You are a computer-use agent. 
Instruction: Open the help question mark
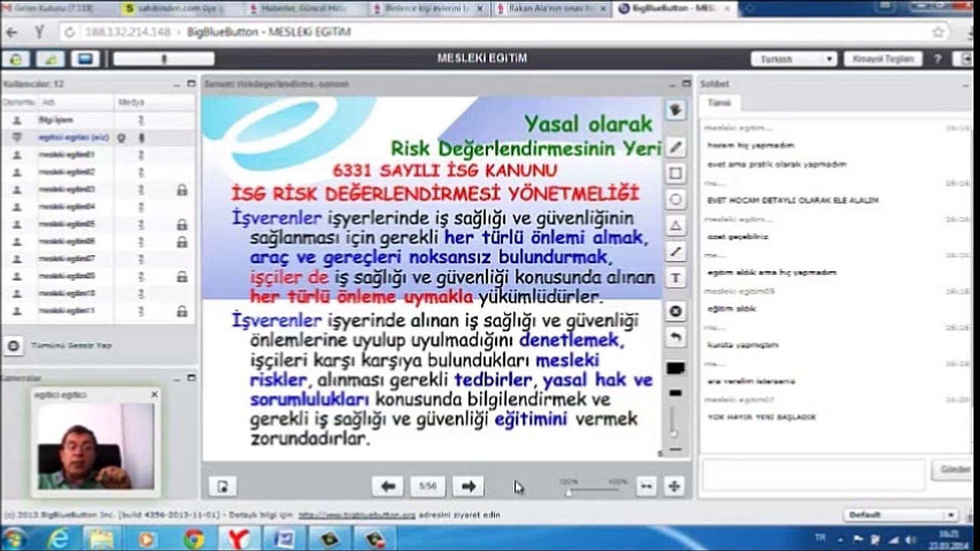tap(937, 59)
